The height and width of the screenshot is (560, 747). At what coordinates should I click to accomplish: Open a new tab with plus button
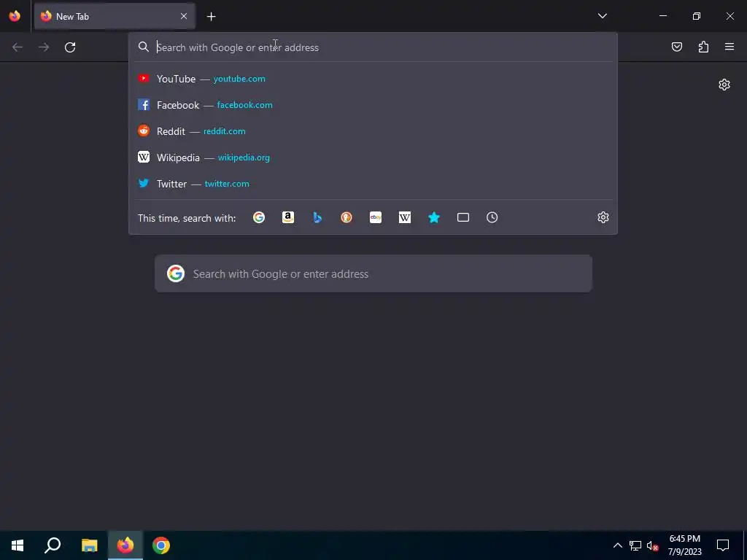click(x=211, y=17)
